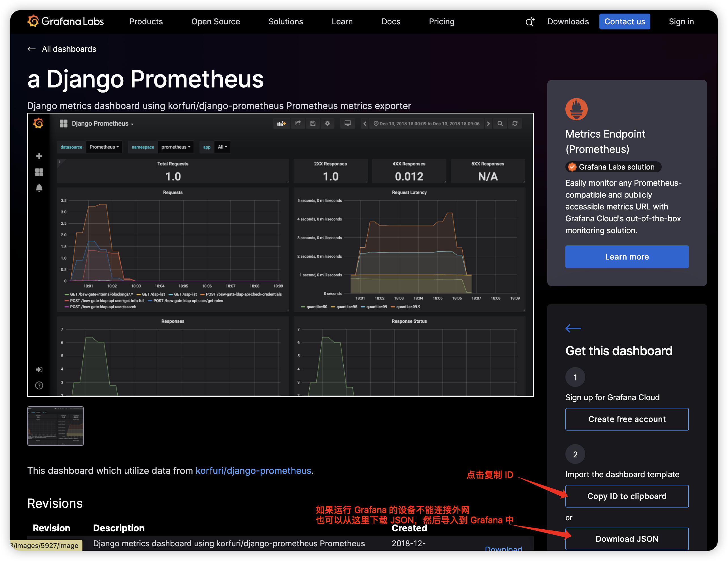Screen dimensions: 728x561
Task: Click the refresh icon in preview toolbar
Action: pos(515,124)
